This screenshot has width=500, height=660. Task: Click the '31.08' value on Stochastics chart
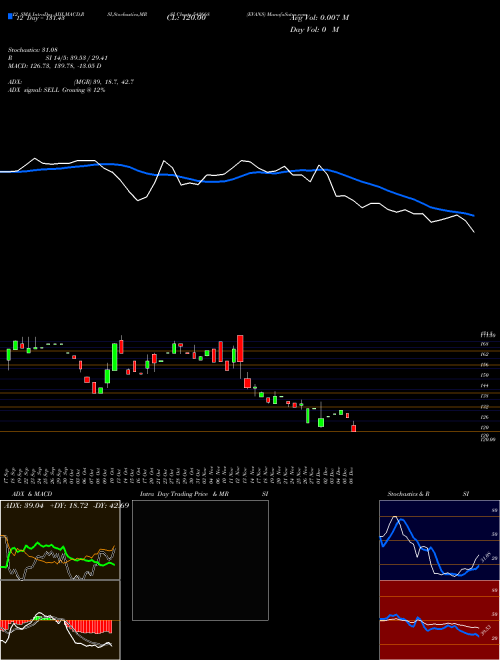(x=484, y=557)
